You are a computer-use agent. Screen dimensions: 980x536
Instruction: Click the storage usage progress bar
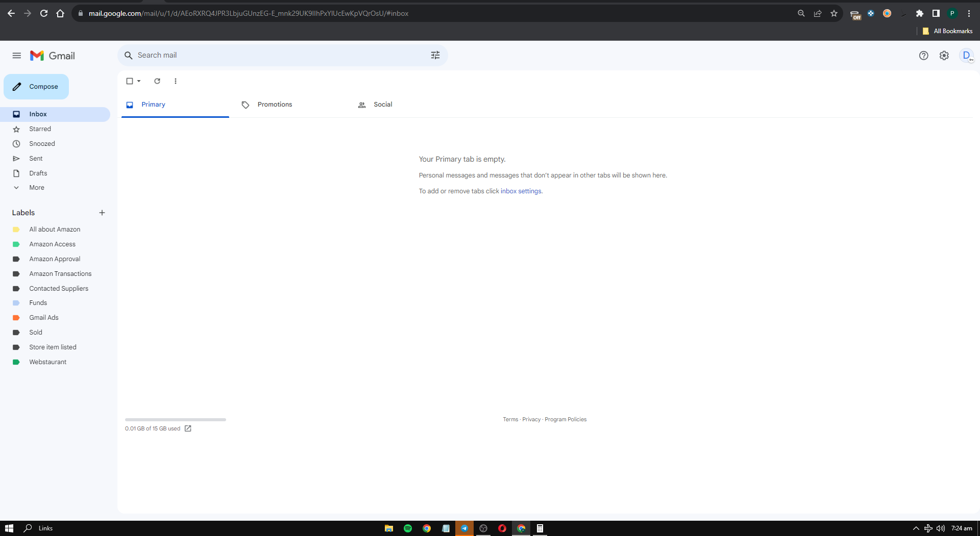[x=176, y=420]
